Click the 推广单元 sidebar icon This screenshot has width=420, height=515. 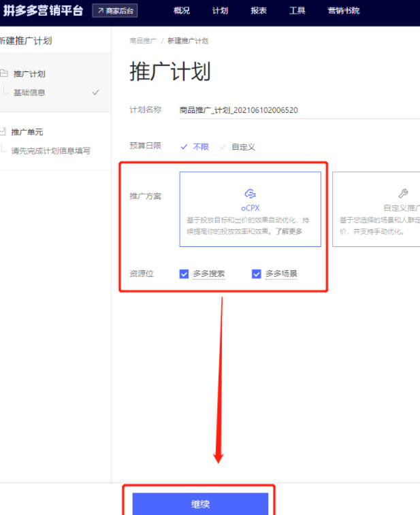coord(3,131)
